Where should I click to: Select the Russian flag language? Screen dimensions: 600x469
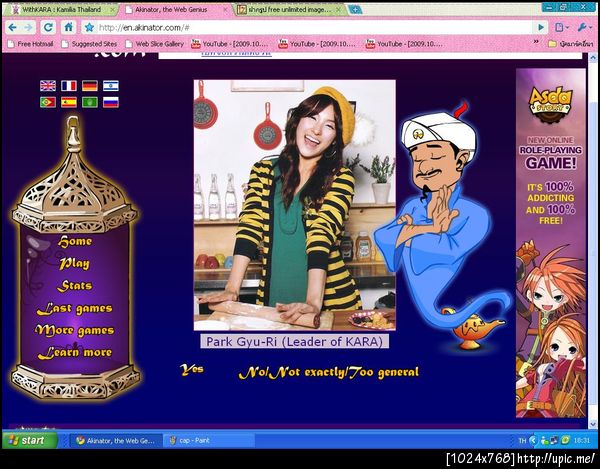(111, 102)
